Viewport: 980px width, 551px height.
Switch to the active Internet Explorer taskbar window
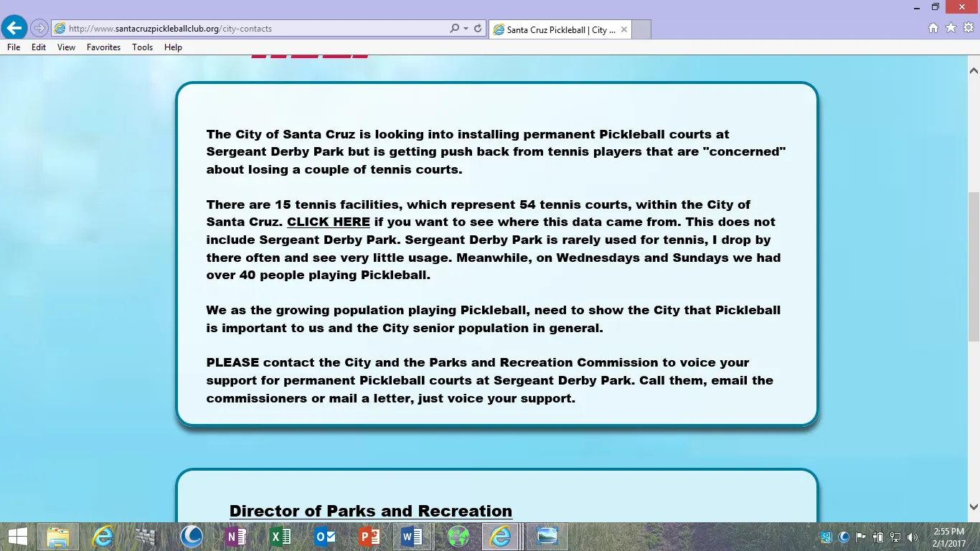pyautogui.click(x=500, y=537)
